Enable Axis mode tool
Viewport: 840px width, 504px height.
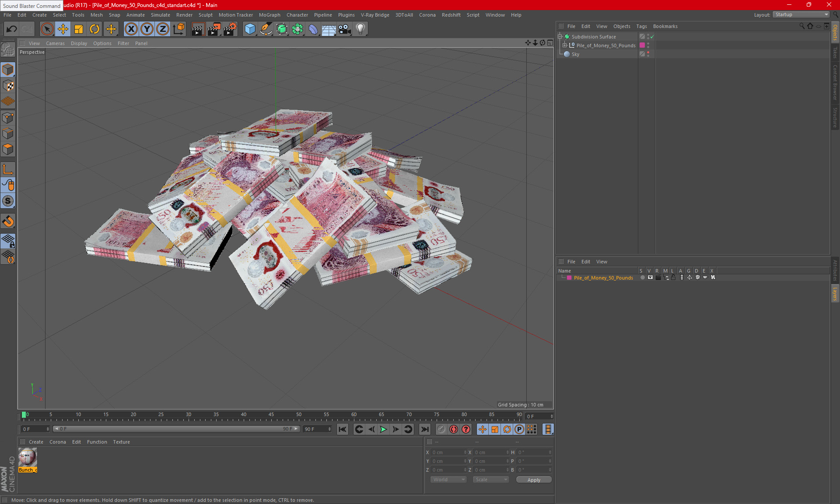(8, 169)
